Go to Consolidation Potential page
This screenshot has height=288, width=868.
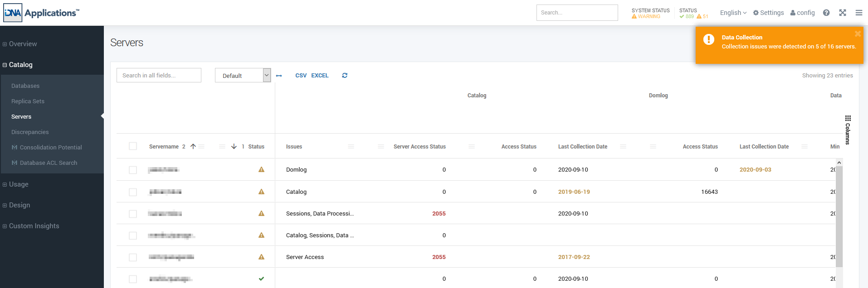pos(51,148)
